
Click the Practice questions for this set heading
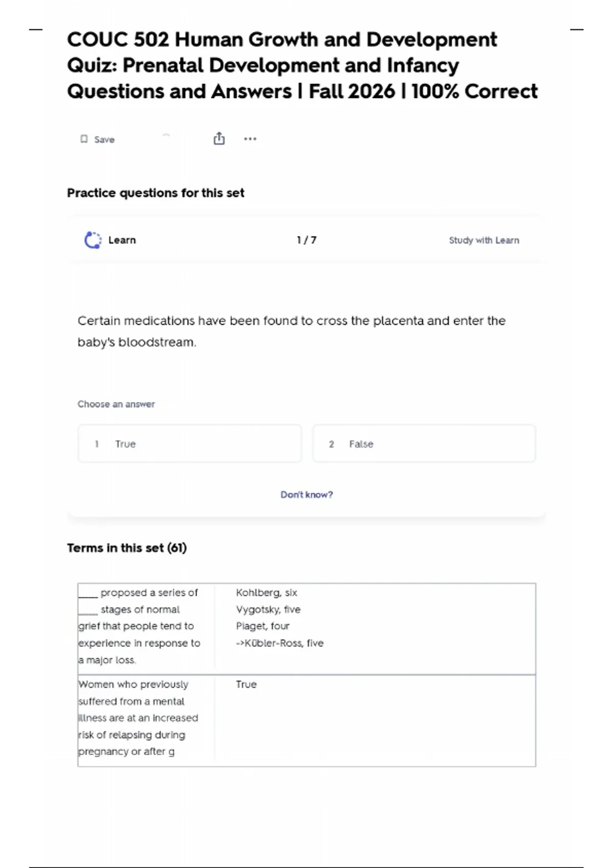pyautogui.click(x=156, y=193)
